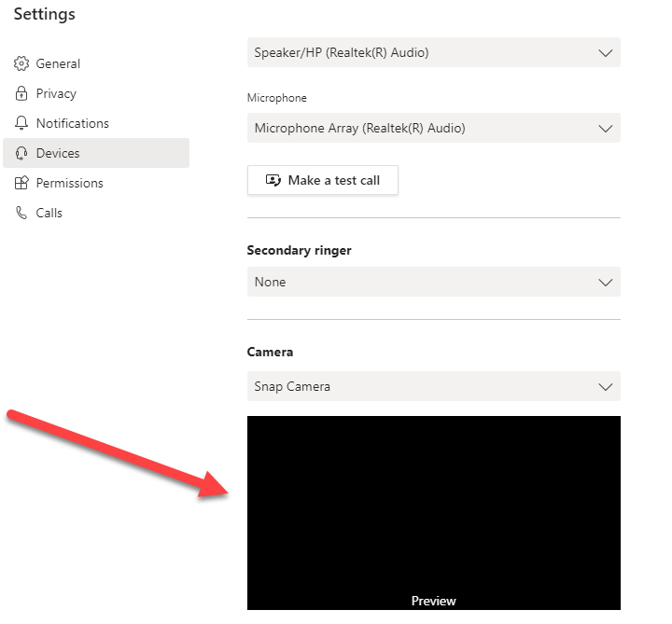Image resolution: width=672 pixels, height=624 pixels.
Task: Click the Devices headset icon
Action: click(21, 153)
